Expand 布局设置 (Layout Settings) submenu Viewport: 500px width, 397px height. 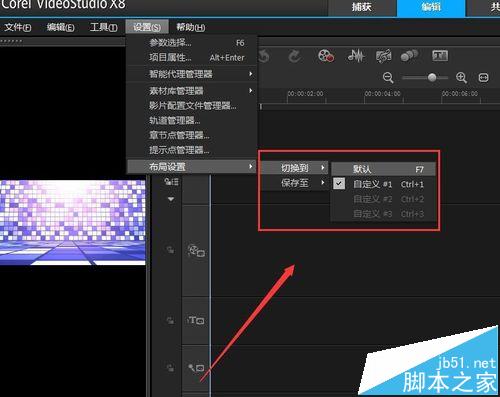[x=192, y=166]
